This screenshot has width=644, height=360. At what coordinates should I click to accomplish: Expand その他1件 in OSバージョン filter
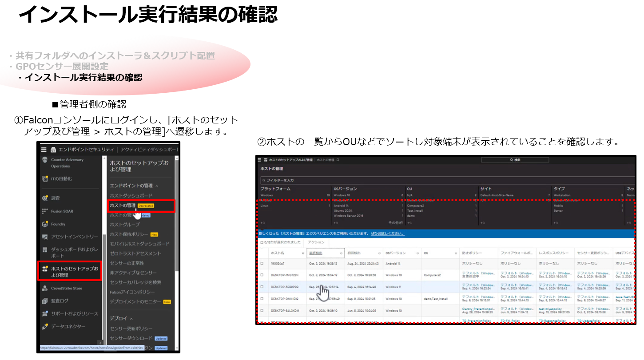tap(395, 222)
